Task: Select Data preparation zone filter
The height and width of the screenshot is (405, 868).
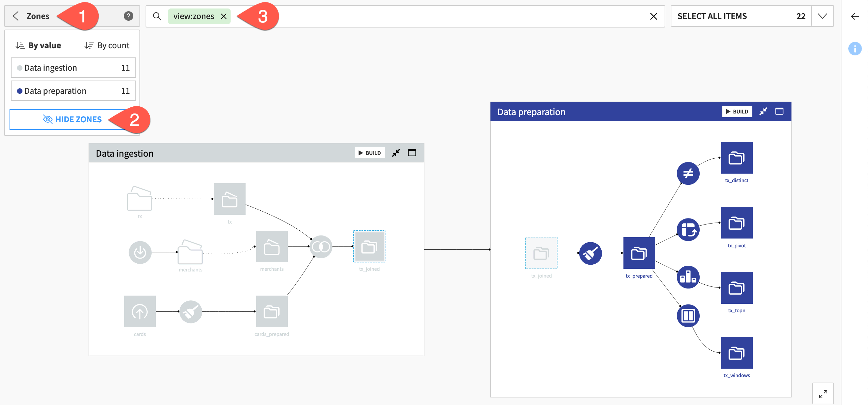Action: pyautogui.click(x=72, y=90)
